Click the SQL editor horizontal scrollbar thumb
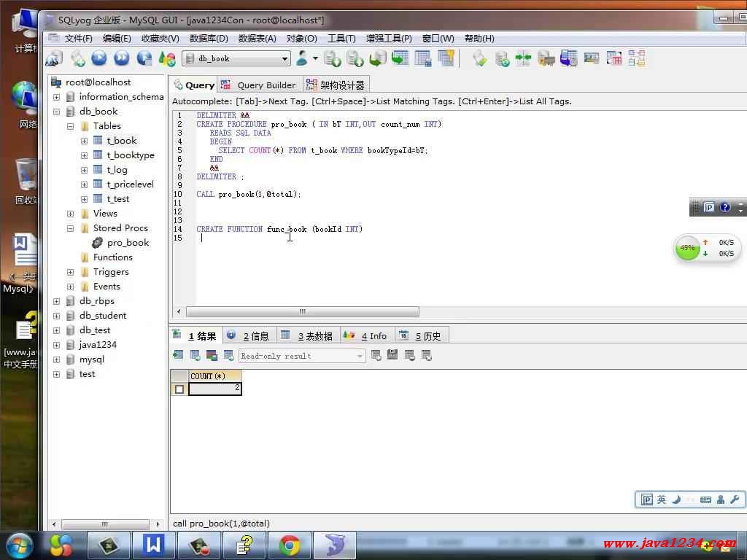The width and height of the screenshot is (747, 560). pyautogui.click(x=303, y=312)
